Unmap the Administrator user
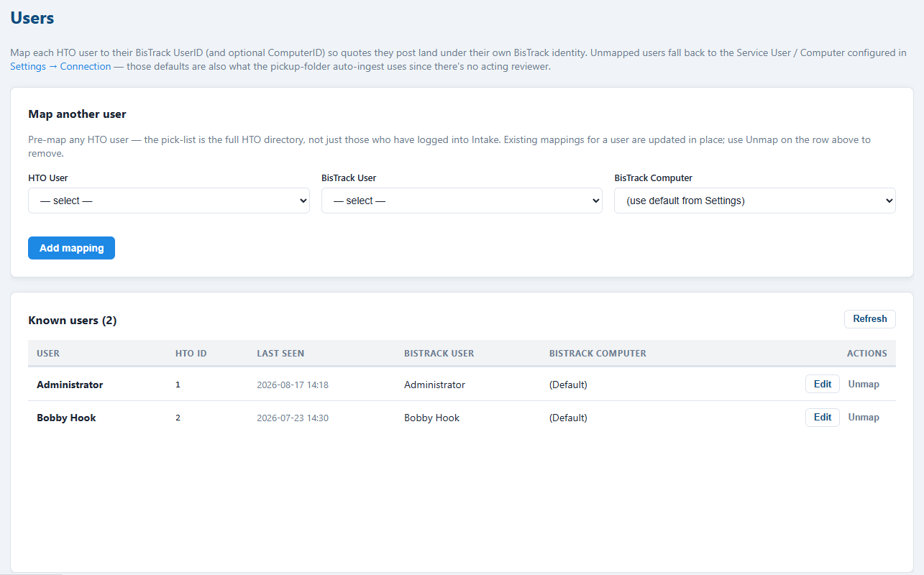Viewport: 924px width, 575px height. (x=864, y=384)
